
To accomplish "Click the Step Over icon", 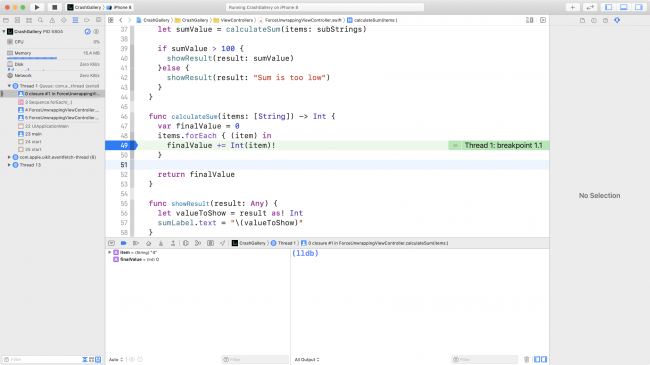I will click(x=148, y=243).
